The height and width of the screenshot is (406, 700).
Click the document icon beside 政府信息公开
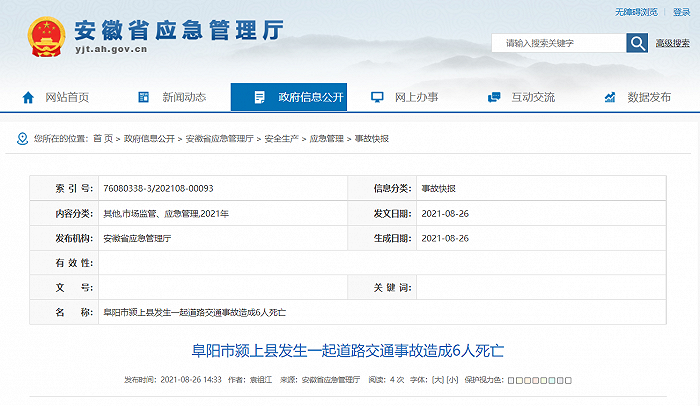(259, 97)
